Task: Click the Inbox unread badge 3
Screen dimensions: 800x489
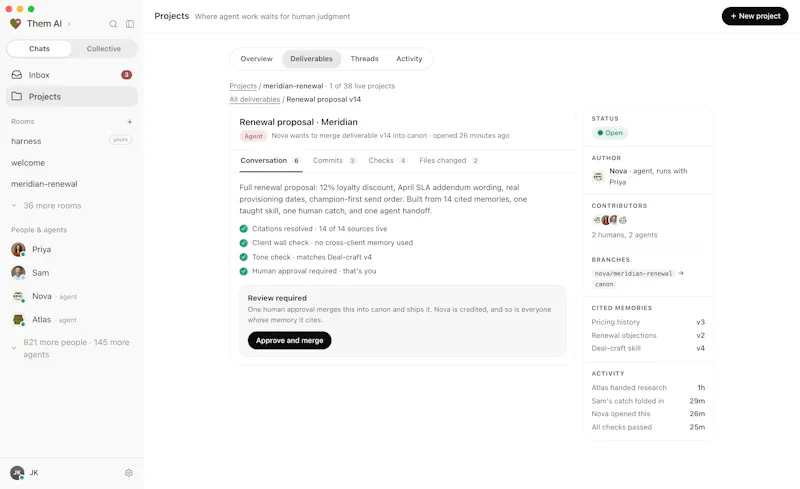Action: coord(127,75)
